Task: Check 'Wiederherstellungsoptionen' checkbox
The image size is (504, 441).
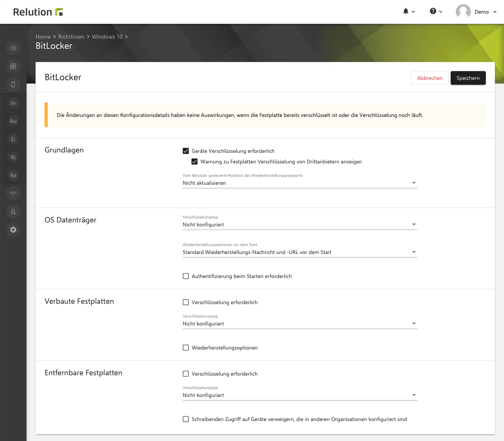Action: coord(186,348)
